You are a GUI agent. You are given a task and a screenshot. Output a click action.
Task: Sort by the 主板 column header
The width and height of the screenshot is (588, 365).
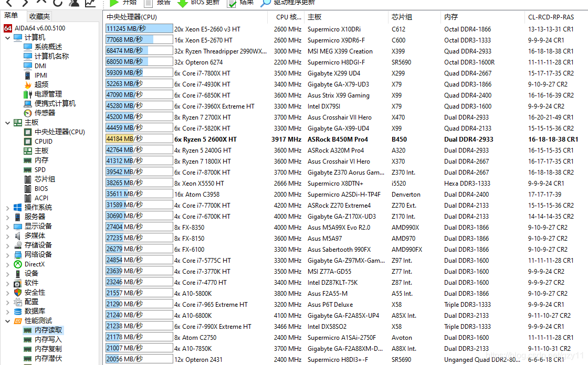[315, 17]
